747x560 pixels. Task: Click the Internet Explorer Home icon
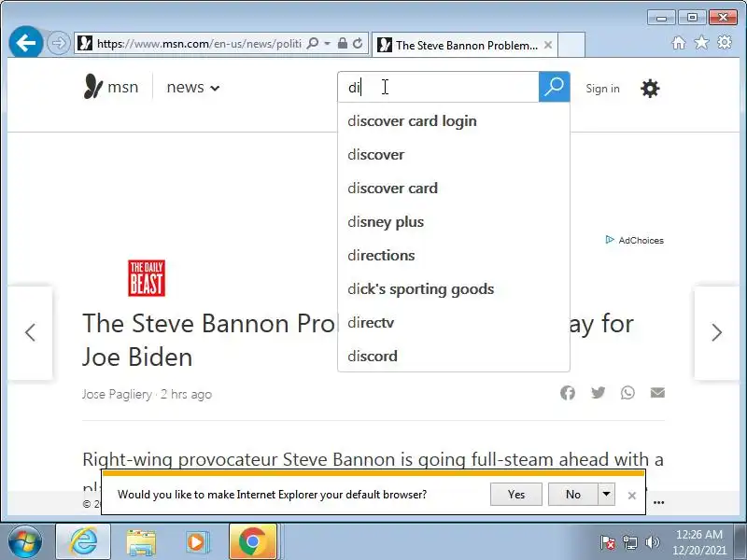point(679,43)
